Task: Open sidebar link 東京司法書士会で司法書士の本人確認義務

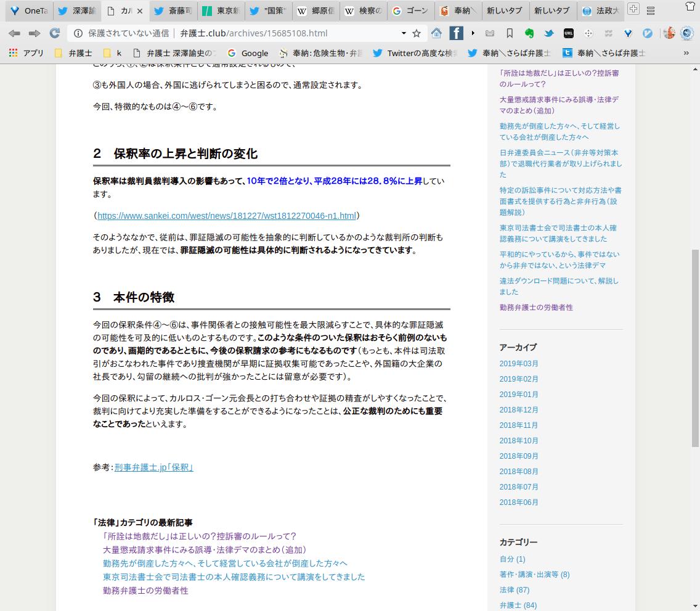Action: 558,233
